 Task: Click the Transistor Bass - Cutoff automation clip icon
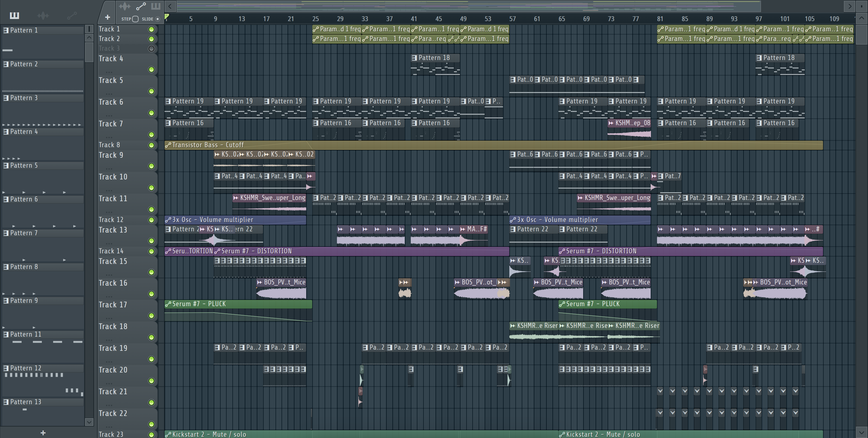168,145
